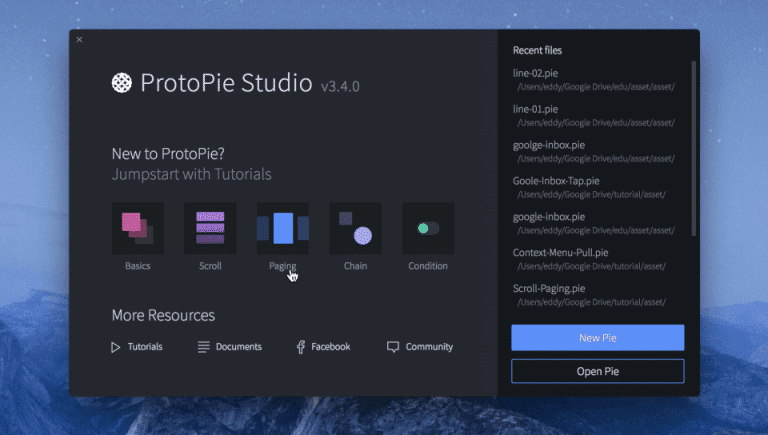
Task: Click the Documents lines icon
Action: 203,347
